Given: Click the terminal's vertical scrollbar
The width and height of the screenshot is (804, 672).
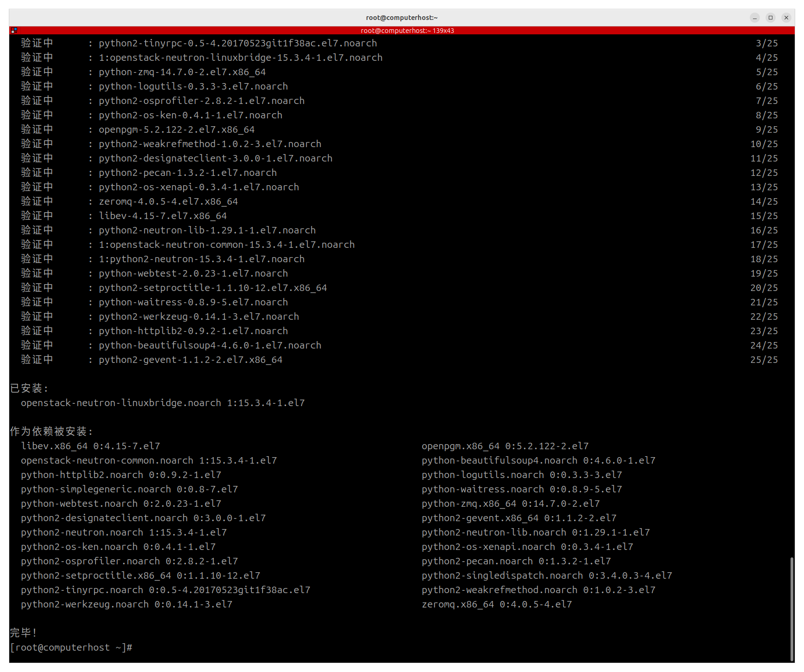Looking at the screenshot, I should [792, 609].
